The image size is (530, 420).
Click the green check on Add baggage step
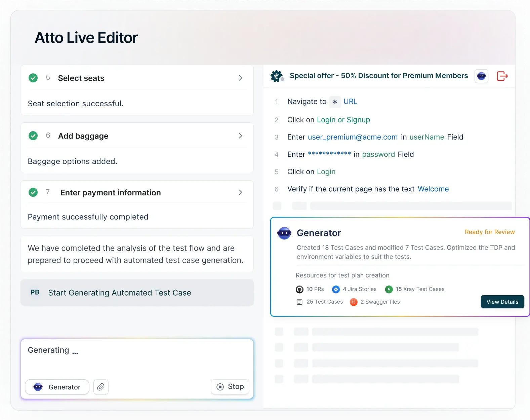point(33,136)
